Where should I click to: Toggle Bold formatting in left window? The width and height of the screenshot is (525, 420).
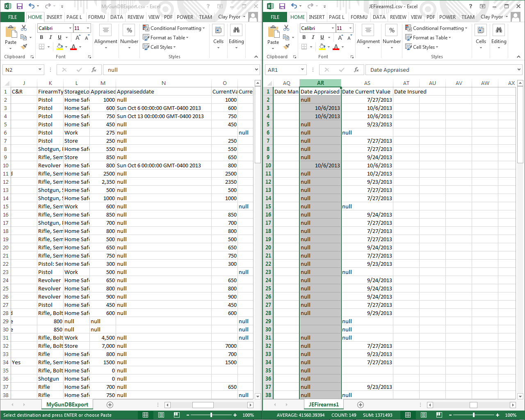41,37
